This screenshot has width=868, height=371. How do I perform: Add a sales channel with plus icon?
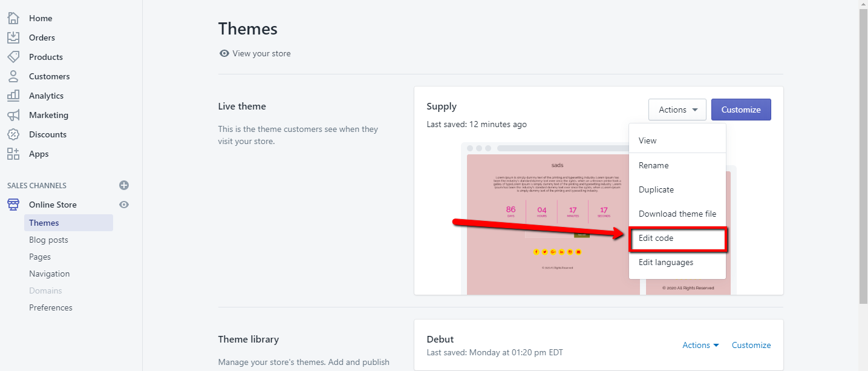tap(124, 185)
